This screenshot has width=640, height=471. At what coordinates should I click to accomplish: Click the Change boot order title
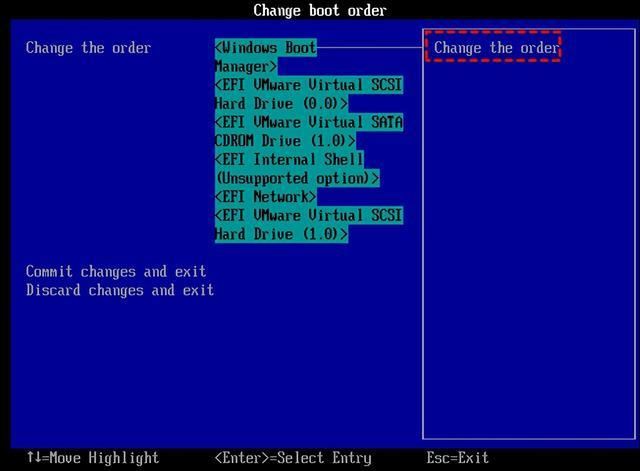(x=319, y=11)
